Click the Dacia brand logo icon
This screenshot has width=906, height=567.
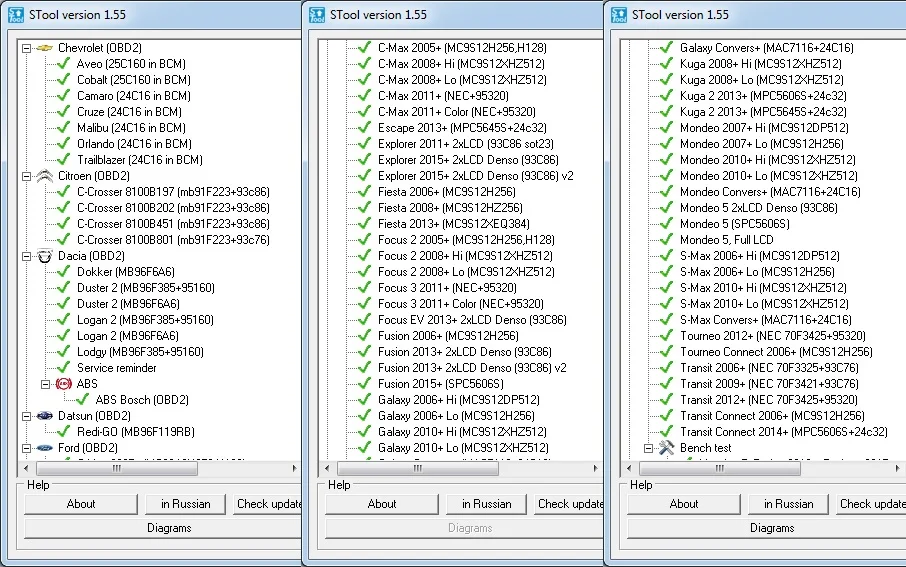[44, 255]
